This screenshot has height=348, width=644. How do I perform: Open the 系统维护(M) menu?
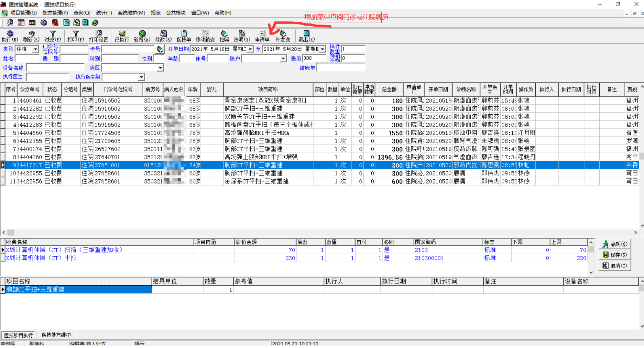131,13
